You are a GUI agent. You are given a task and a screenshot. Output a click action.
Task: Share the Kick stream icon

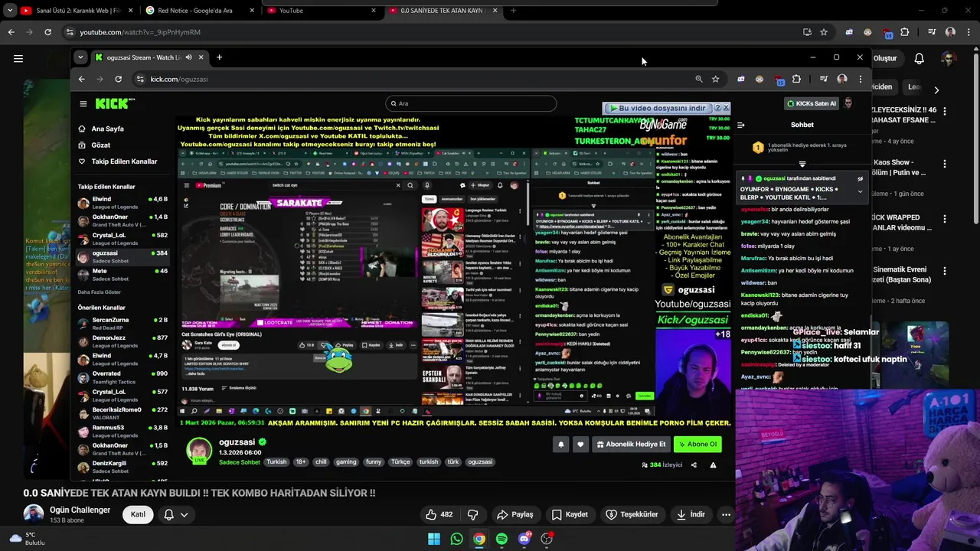coord(694,465)
